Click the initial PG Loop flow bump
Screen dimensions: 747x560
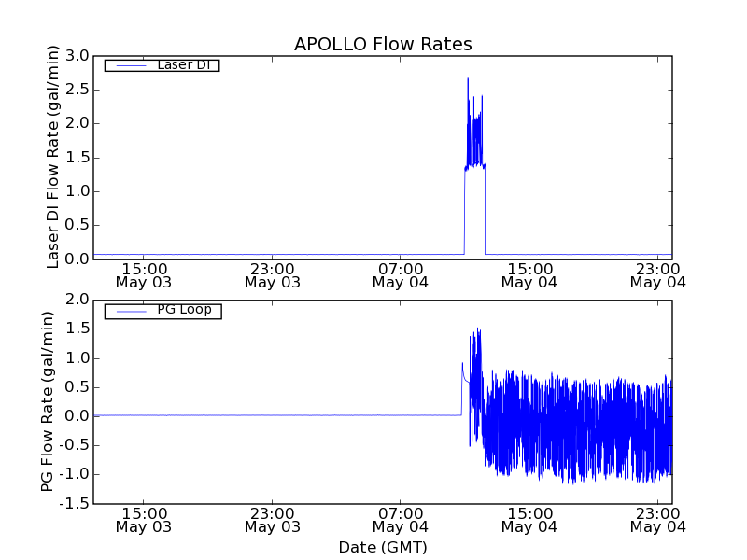coord(462,364)
